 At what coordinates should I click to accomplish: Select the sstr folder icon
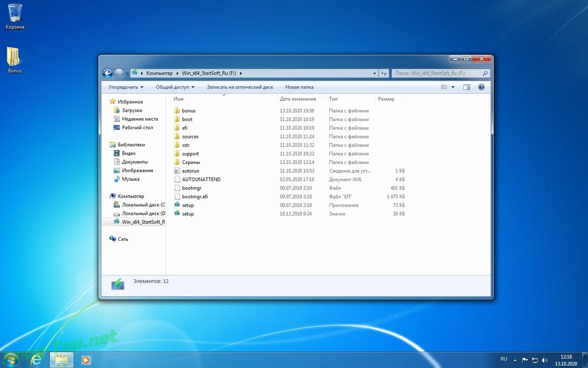pyautogui.click(x=177, y=145)
